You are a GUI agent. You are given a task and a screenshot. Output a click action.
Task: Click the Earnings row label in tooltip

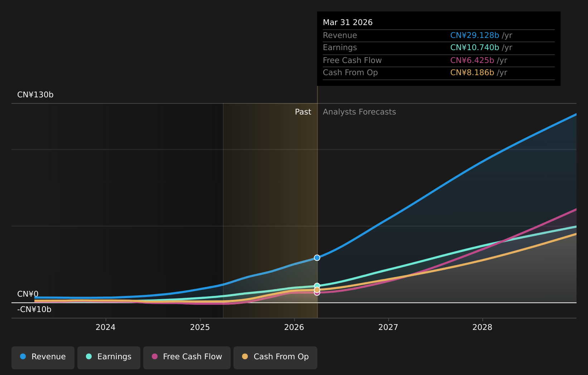tap(340, 48)
